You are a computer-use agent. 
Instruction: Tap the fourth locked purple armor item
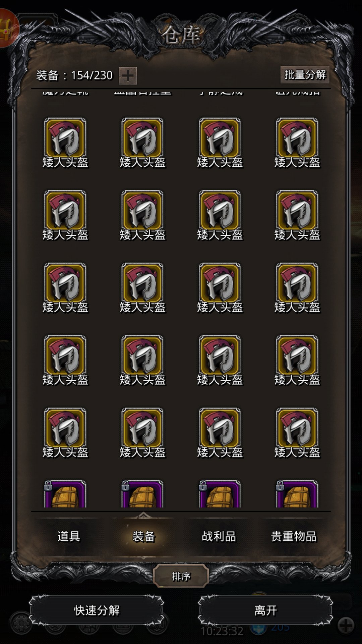[x=297, y=494]
